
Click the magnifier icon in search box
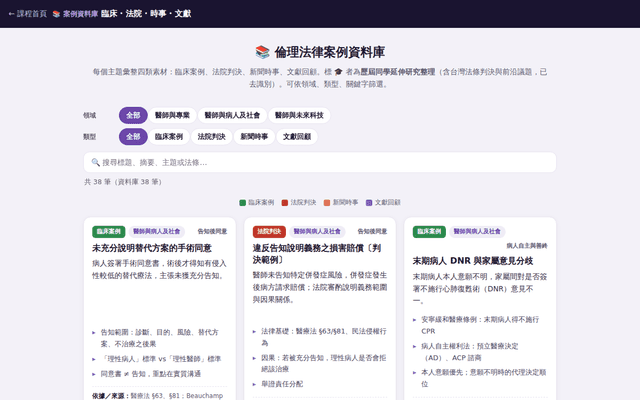click(x=96, y=162)
